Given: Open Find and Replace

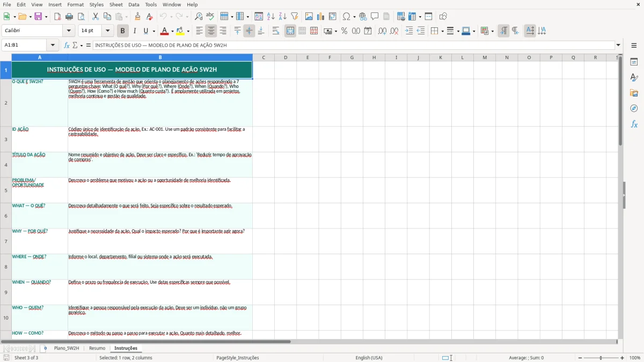Looking at the screenshot, I should tap(199, 17).
